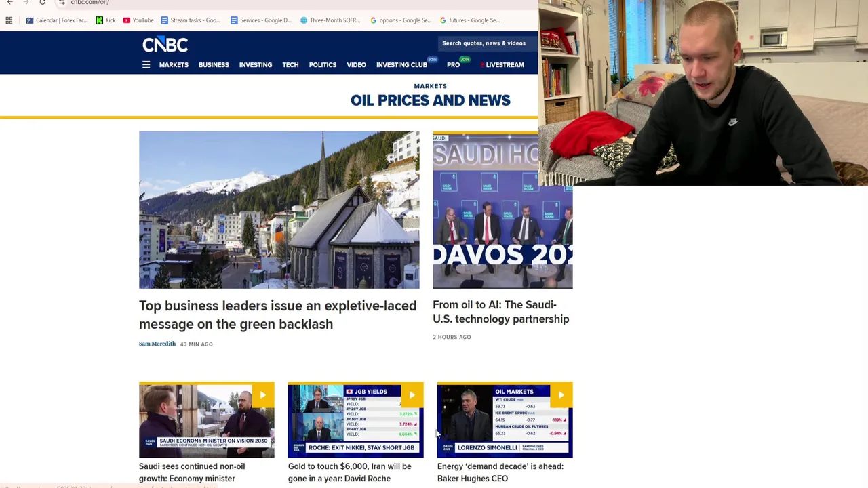
Task: Play the Roche JGB Yields video icon
Action: [x=412, y=395]
